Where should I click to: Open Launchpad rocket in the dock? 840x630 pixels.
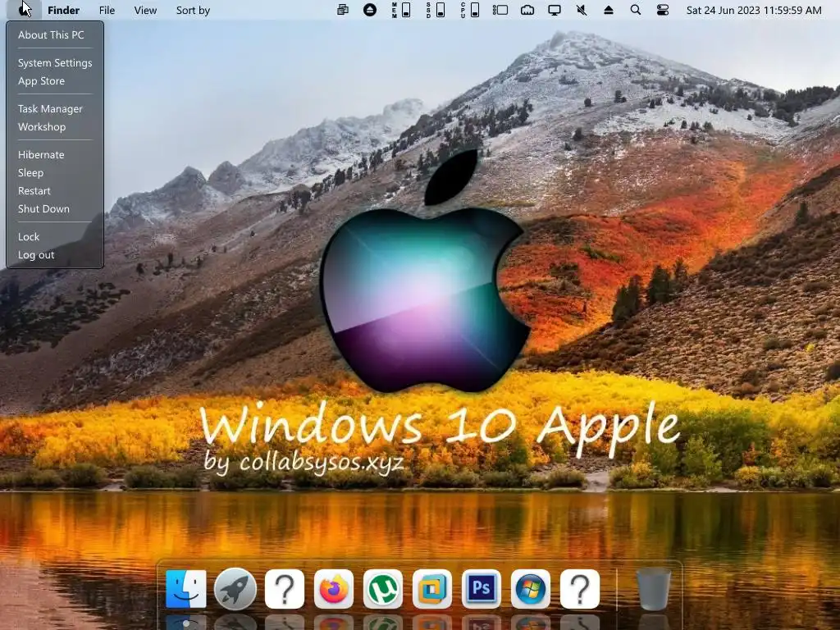coord(235,589)
